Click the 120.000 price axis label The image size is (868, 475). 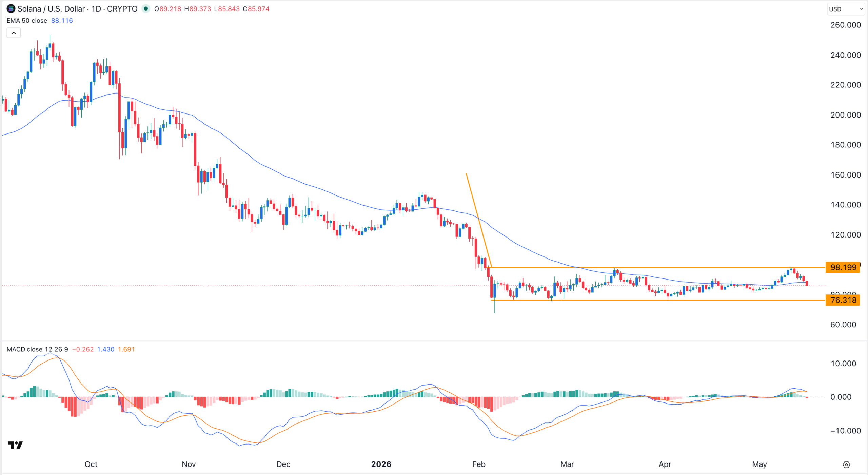pyautogui.click(x=846, y=235)
